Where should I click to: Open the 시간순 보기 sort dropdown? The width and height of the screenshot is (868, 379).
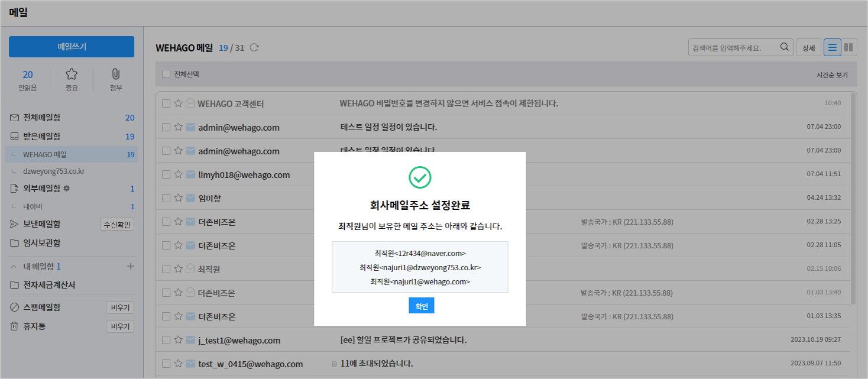pos(831,75)
